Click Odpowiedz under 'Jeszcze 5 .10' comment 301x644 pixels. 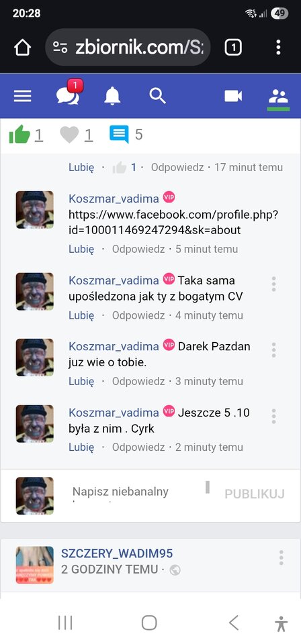click(138, 447)
